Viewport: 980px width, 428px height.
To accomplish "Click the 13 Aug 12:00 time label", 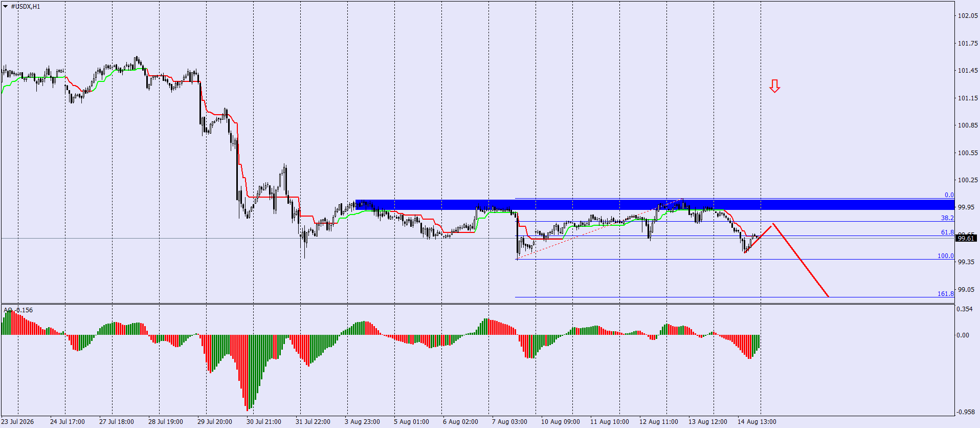I will tap(708, 422).
